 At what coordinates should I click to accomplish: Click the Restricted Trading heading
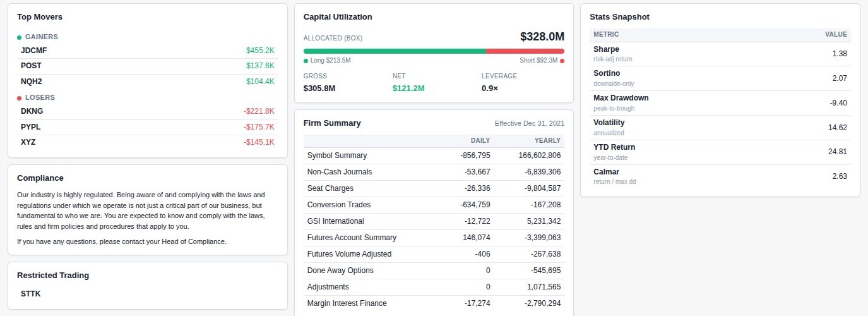pos(53,276)
